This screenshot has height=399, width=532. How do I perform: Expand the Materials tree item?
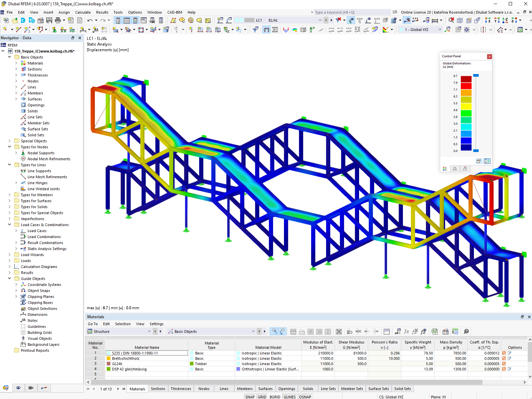pos(16,63)
